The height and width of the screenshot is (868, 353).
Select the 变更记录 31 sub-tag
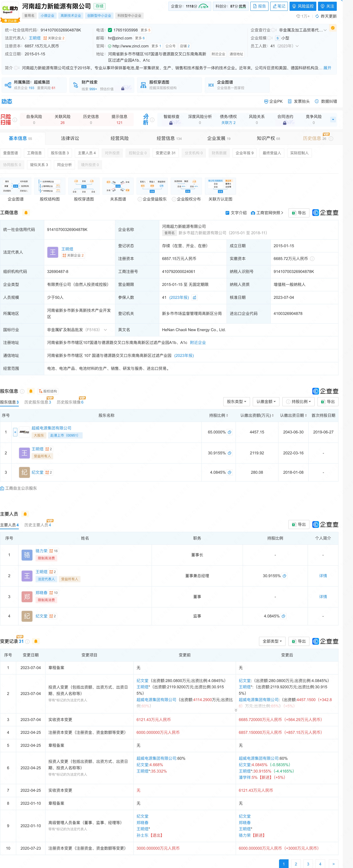(x=165, y=153)
